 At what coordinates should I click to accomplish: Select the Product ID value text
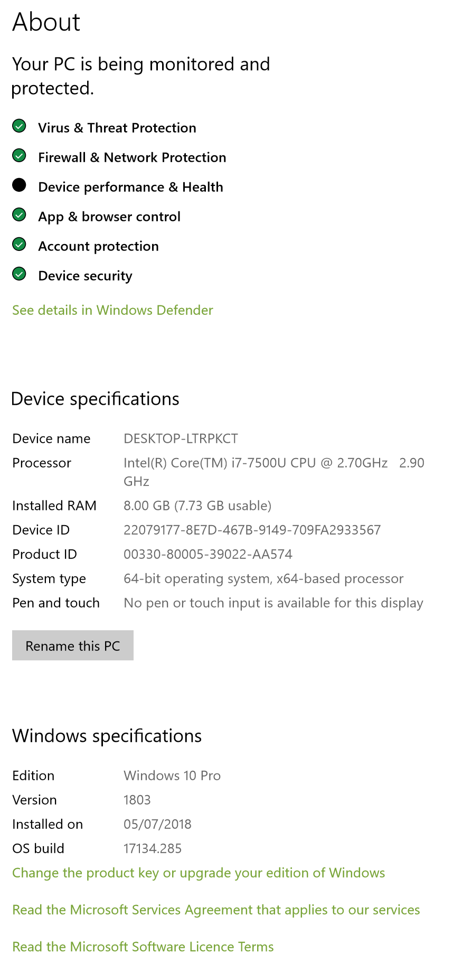point(208,554)
